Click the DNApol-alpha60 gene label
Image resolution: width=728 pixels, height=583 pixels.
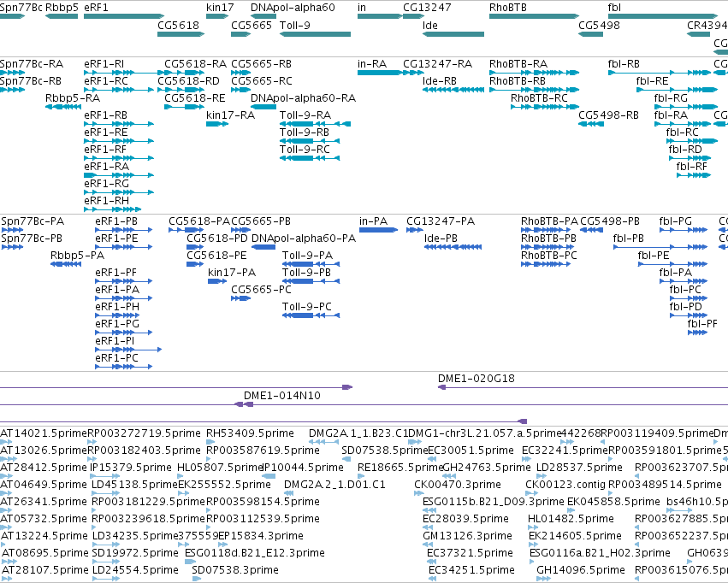coord(293,8)
